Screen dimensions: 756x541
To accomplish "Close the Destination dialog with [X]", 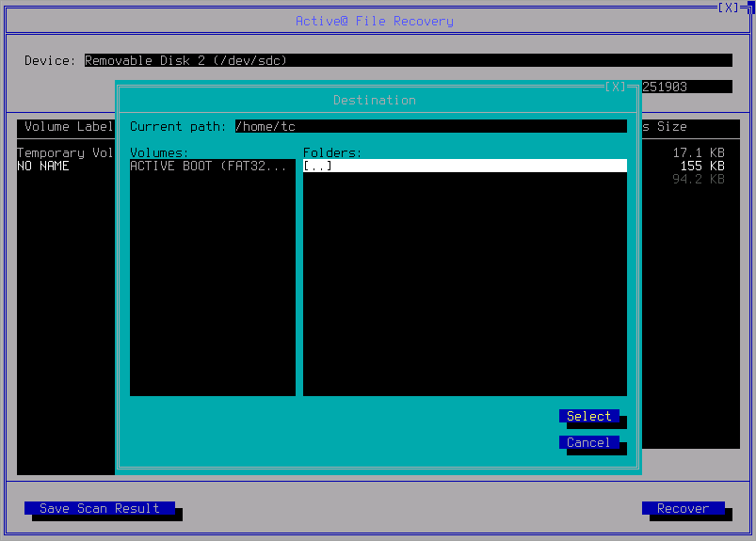I will 615,87.
